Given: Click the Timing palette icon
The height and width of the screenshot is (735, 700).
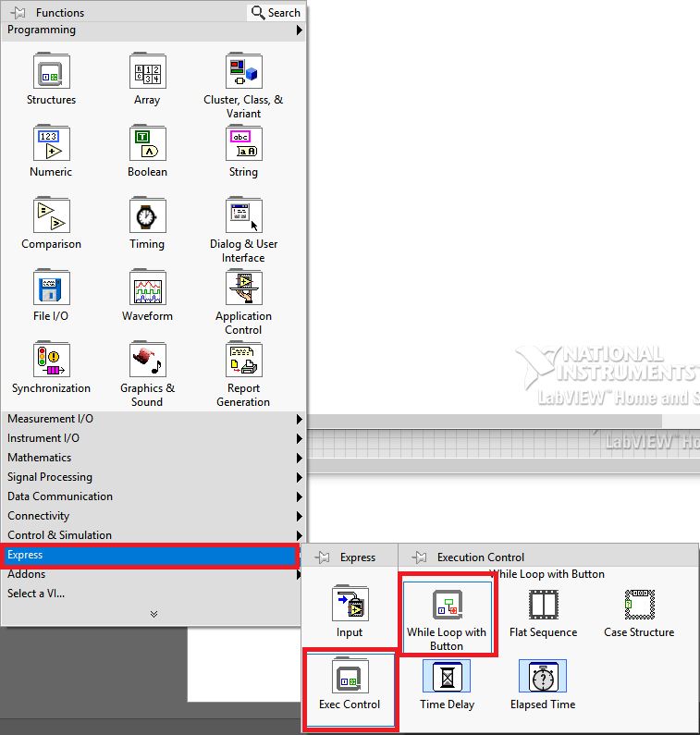Looking at the screenshot, I should click(147, 216).
